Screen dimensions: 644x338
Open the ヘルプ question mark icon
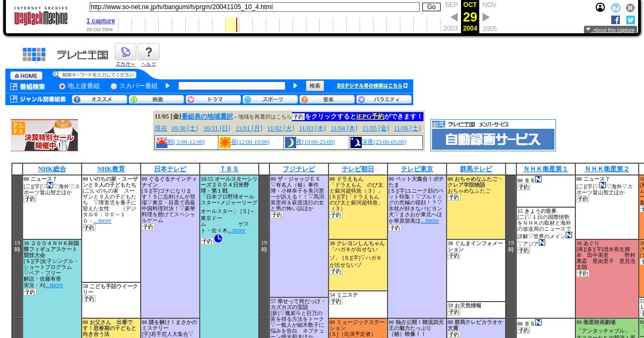pos(149,52)
